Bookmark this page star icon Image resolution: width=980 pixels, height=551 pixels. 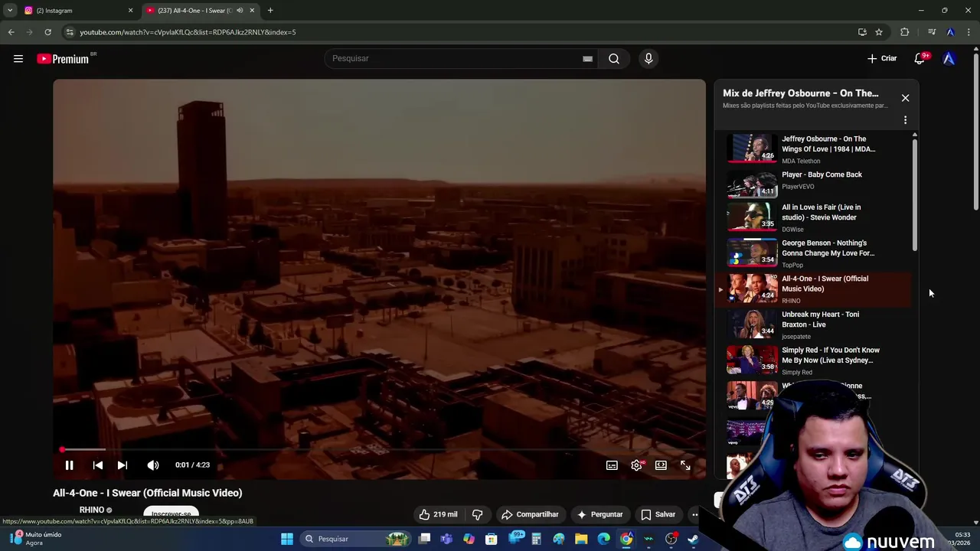[879, 32]
